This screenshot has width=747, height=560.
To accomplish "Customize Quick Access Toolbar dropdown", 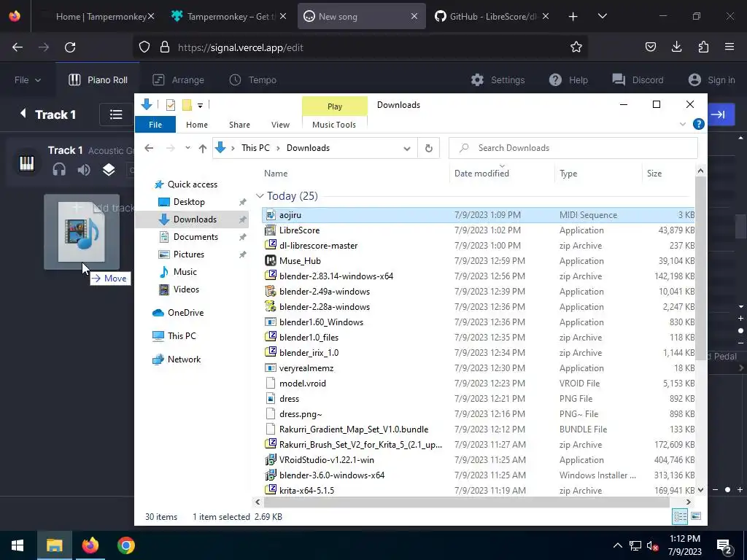I will tap(200, 105).
